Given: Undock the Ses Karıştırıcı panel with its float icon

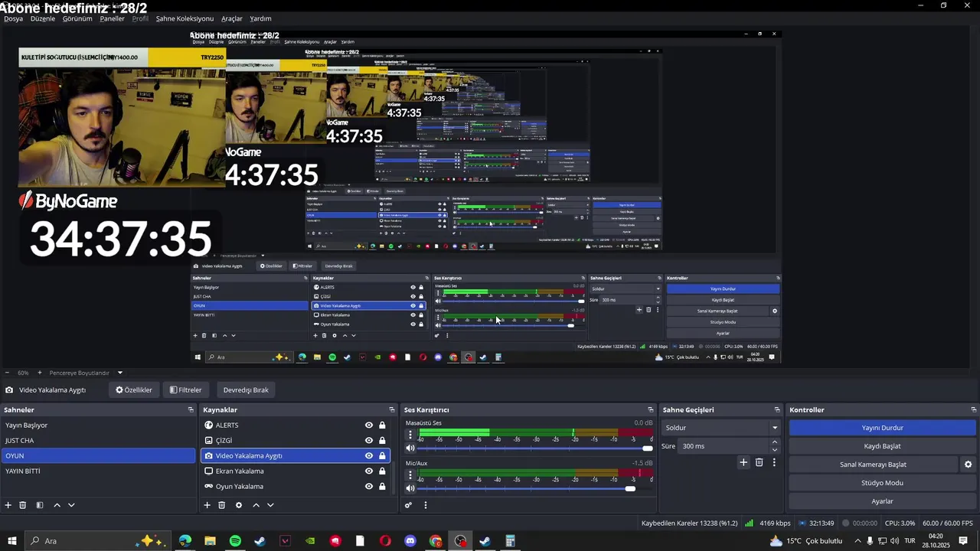Looking at the screenshot, I should pos(651,410).
